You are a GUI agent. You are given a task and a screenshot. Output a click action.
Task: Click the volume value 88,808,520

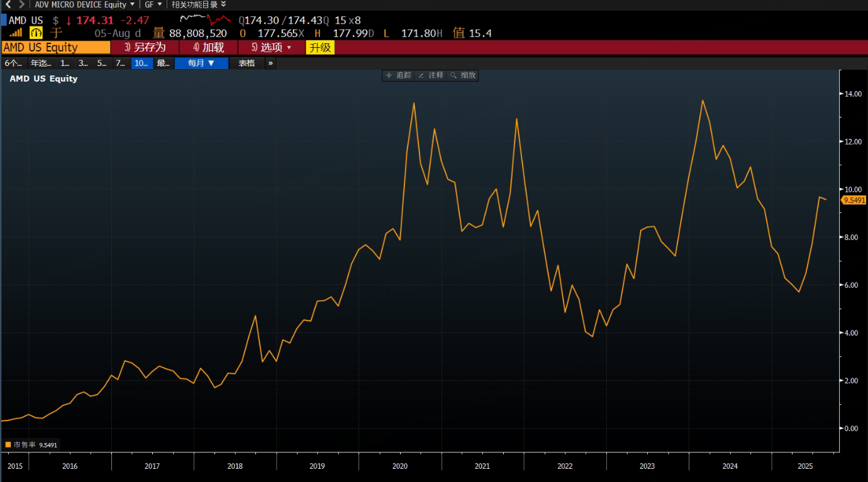(x=198, y=33)
